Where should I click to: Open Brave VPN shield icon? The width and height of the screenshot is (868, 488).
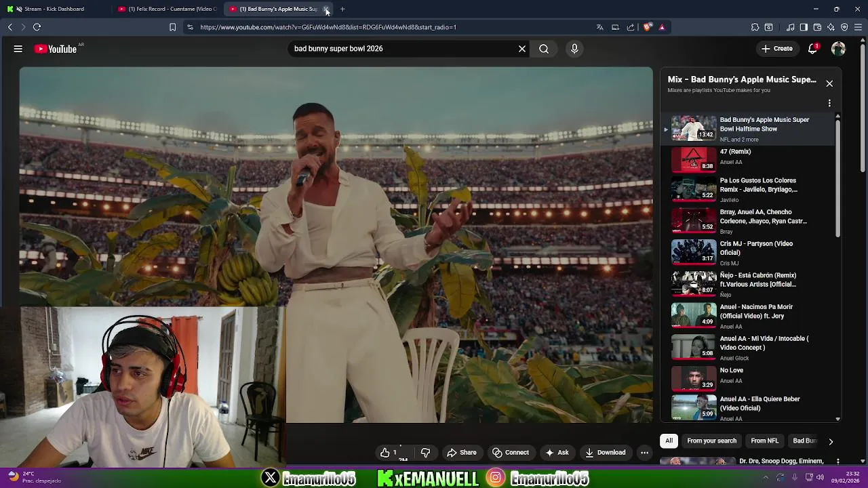(844, 27)
